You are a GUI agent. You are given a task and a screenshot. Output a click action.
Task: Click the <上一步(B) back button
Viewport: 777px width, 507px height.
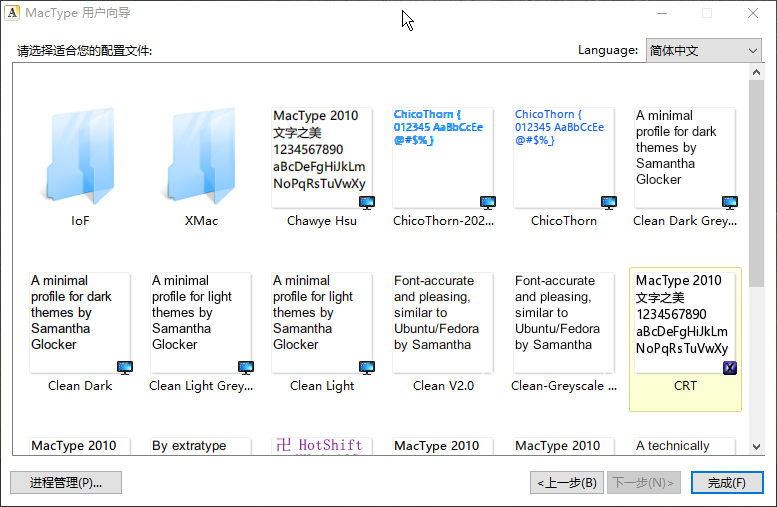click(567, 482)
